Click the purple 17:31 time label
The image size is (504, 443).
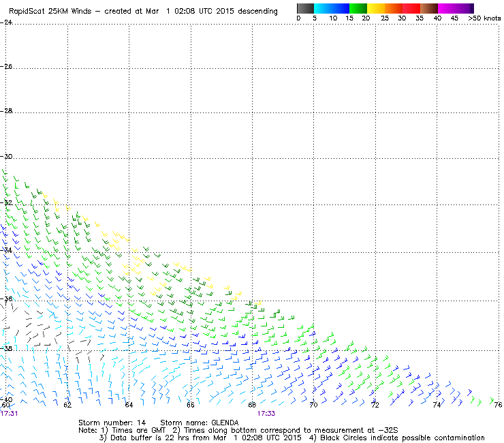[9, 414]
